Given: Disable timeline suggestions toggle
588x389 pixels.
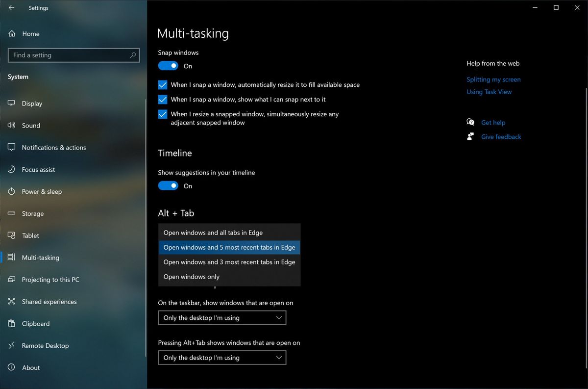Looking at the screenshot, I should (x=168, y=185).
